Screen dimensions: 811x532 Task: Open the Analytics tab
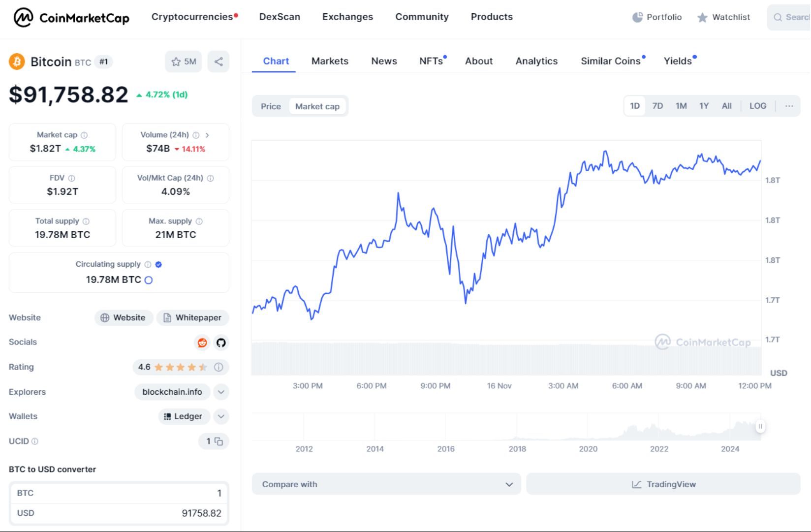(536, 61)
